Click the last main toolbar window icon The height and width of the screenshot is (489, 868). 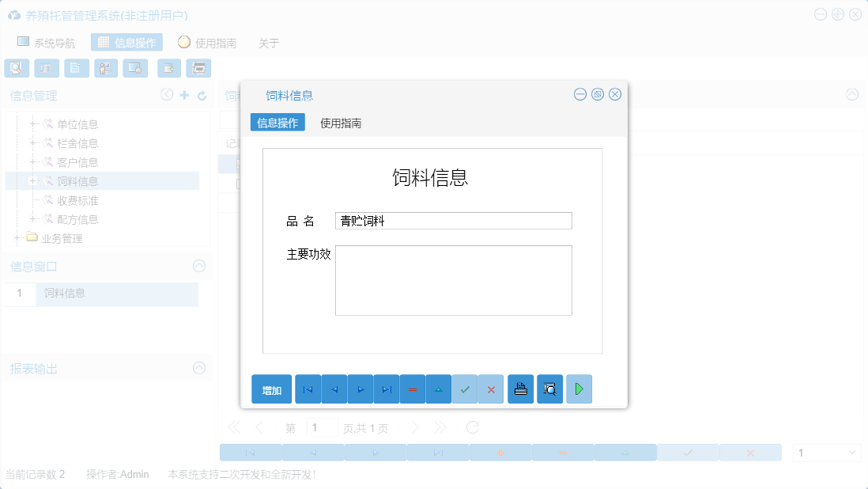[198, 68]
